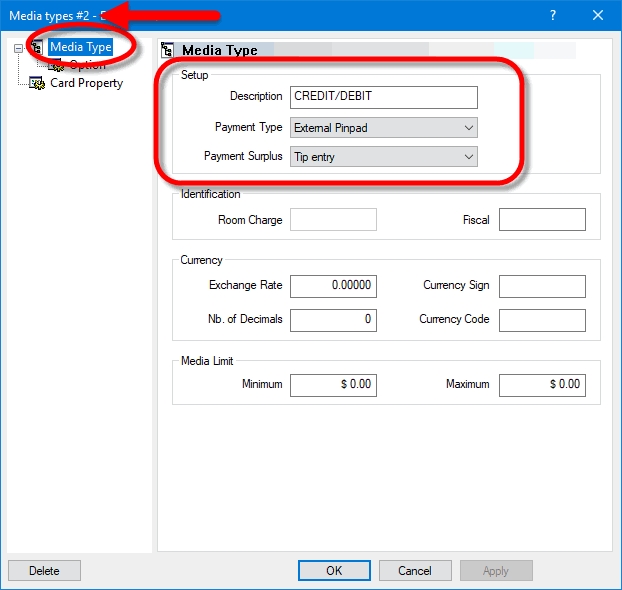
Task: Click the Delete button
Action: point(44,571)
